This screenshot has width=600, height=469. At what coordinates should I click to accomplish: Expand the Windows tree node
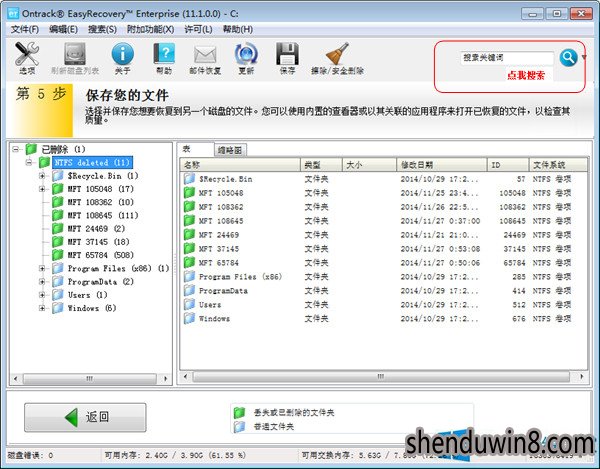click(42, 308)
